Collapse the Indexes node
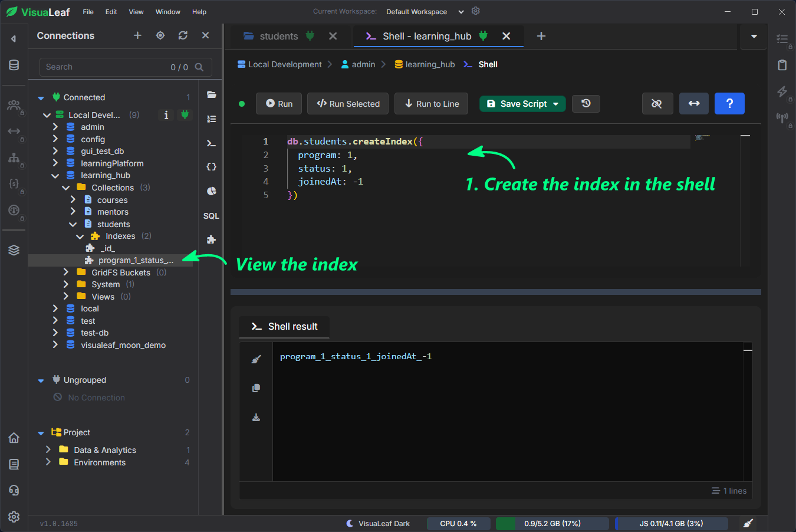Viewport: 796px width, 532px height. (80, 237)
